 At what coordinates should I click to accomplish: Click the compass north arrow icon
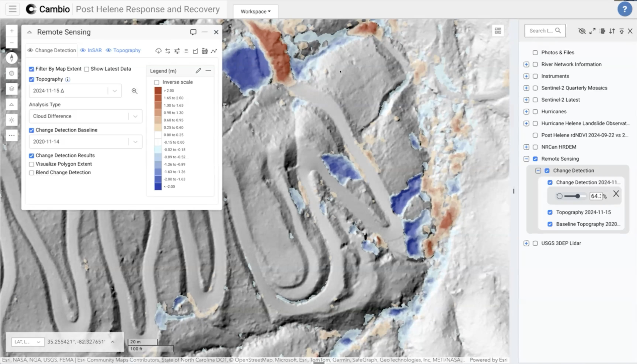pos(12,58)
